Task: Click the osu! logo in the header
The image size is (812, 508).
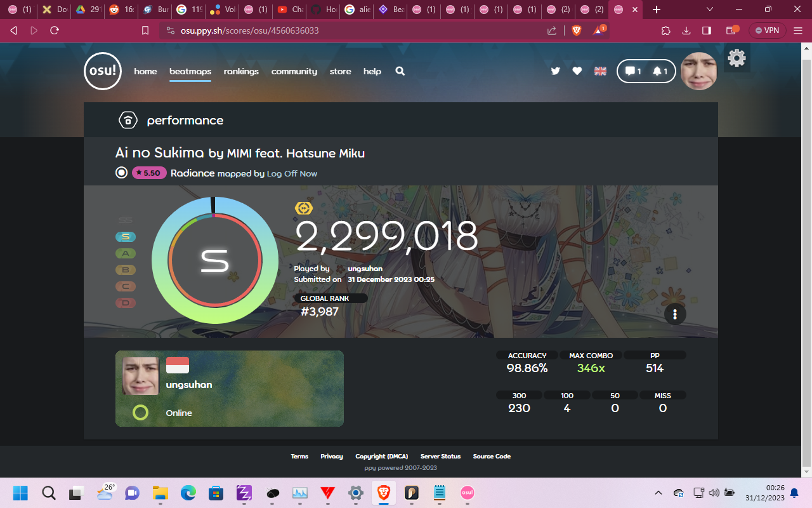Action: pyautogui.click(x=103, y=71)
